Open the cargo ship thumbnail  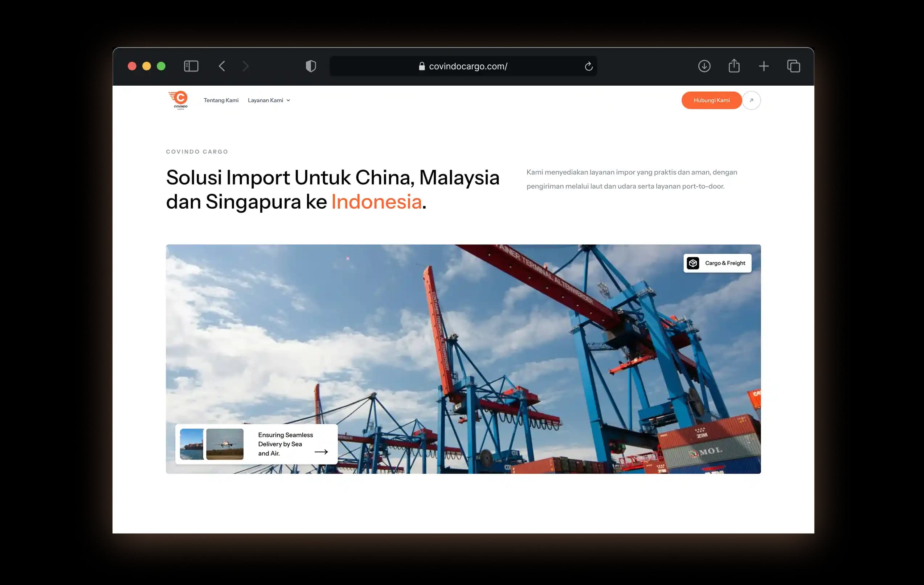click(192, 444)
